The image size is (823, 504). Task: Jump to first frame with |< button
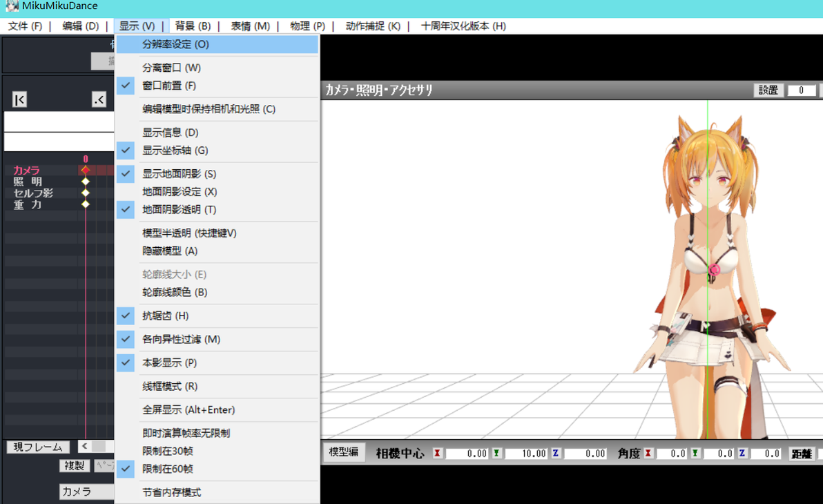tap(19, 99)
